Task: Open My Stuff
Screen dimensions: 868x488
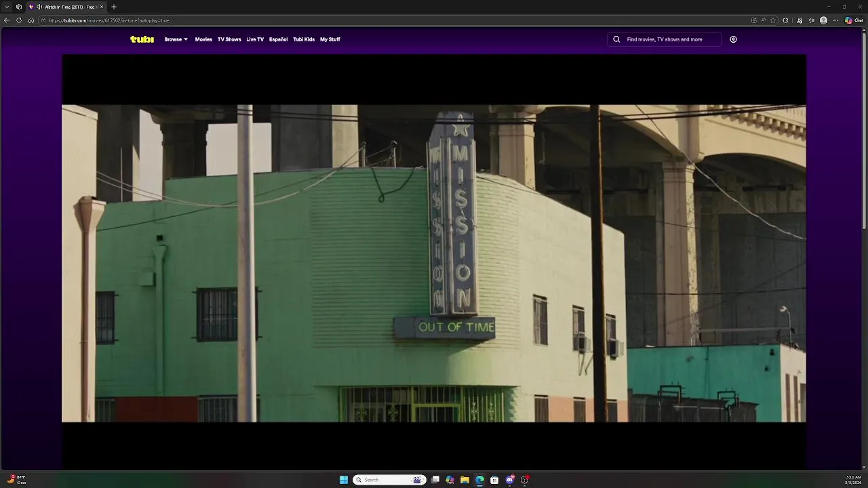Action: pos(330,39)
